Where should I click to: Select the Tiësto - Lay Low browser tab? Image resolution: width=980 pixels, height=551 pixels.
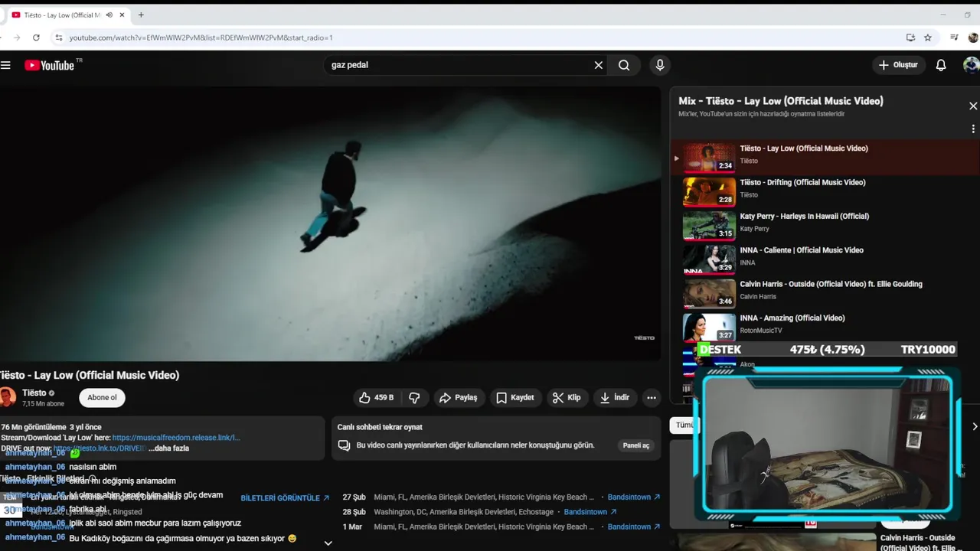click(x=67, y=15)
